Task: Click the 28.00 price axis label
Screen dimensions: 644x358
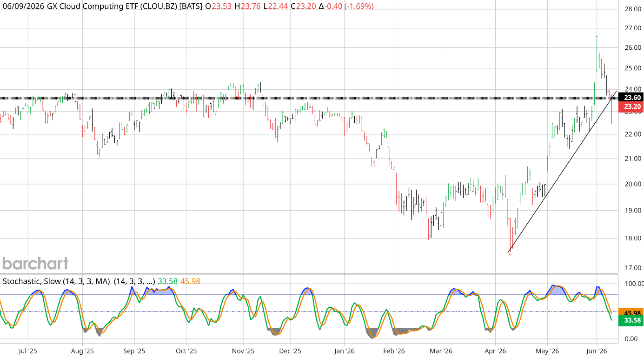Action: (633, 9)
